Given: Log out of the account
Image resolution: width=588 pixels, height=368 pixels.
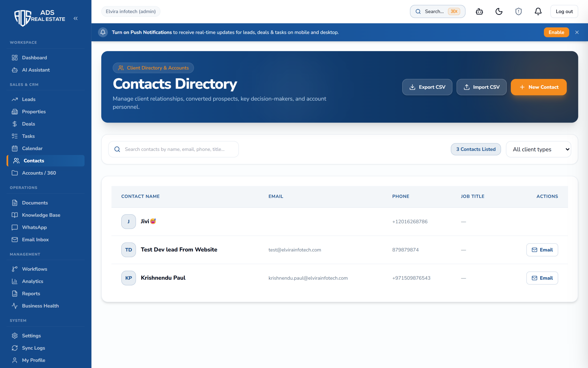Looking at the screenshot, I should point(564,11).
